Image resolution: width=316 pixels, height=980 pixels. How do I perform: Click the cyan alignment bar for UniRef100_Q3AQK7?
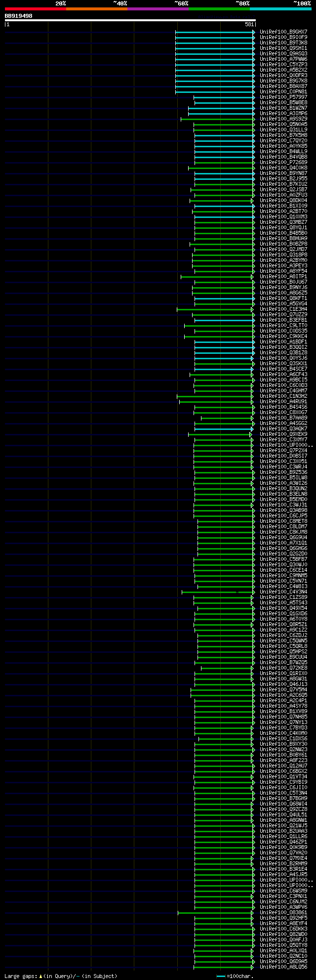pos(223,429)
